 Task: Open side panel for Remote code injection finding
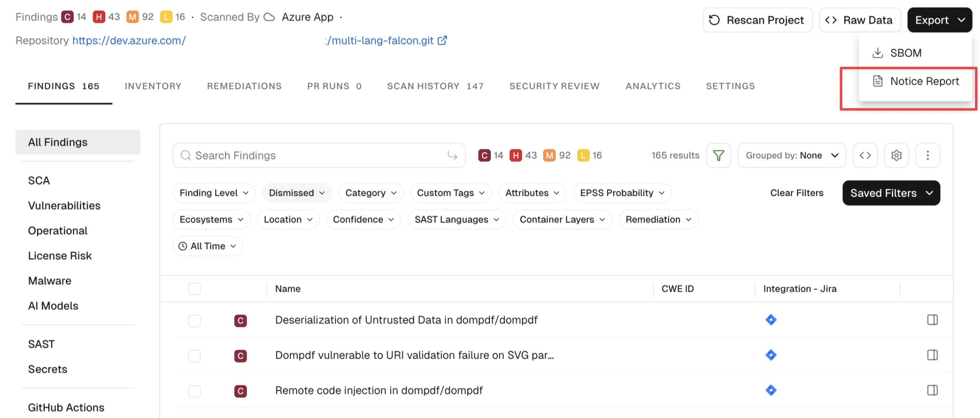pos(933,390)
